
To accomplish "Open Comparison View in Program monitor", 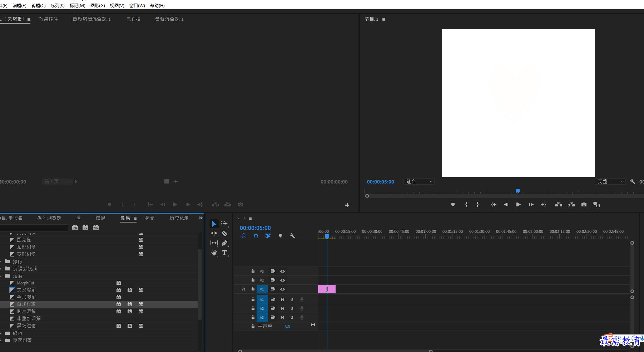I will click(x=596, y=205).
